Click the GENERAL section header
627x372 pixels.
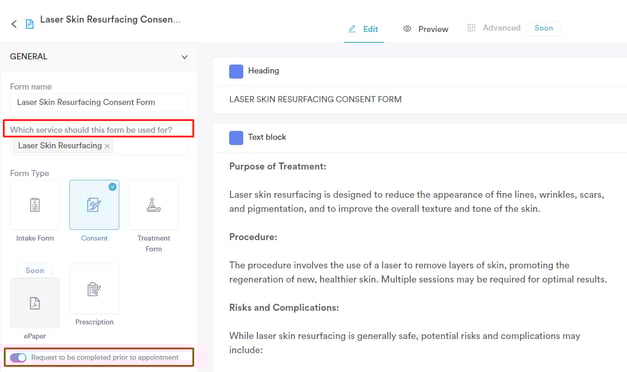[99, 57]
